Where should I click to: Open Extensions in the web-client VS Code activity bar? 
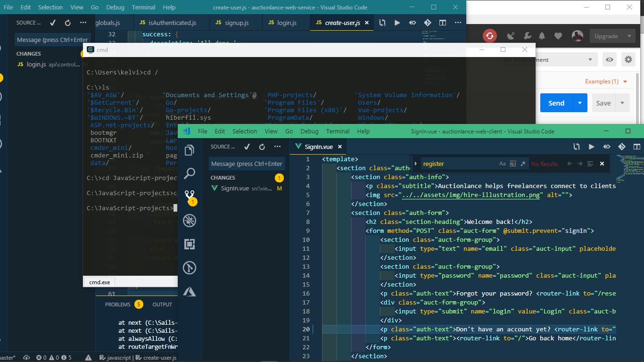click(x=190, y=244)
